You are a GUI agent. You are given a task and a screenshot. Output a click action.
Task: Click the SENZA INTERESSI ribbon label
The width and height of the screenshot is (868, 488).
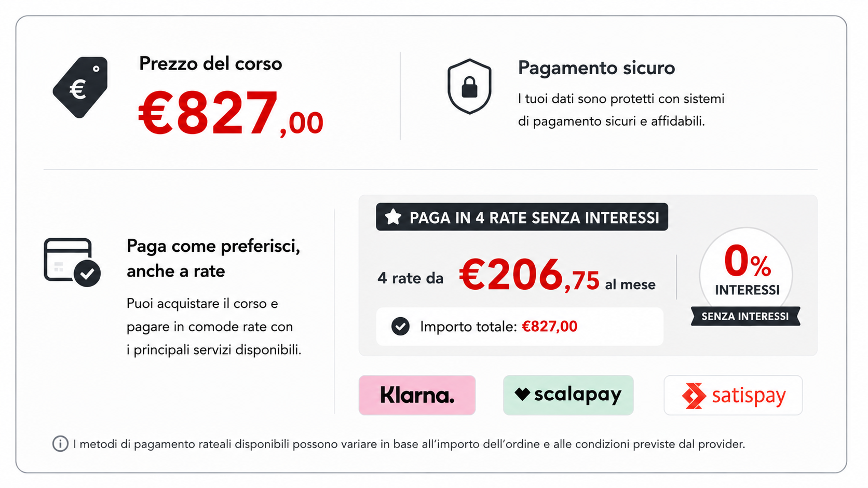[745, 316]
